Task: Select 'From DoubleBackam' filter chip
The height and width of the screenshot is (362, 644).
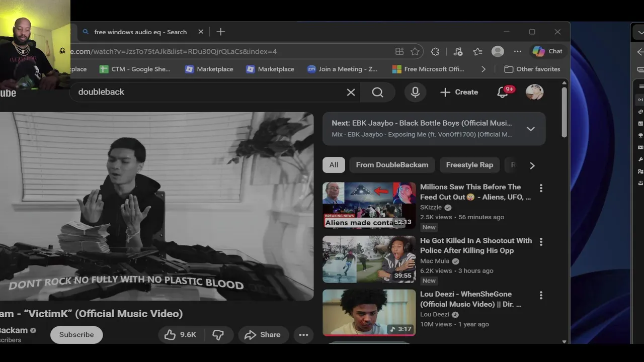Action: (x=392, y=165)
